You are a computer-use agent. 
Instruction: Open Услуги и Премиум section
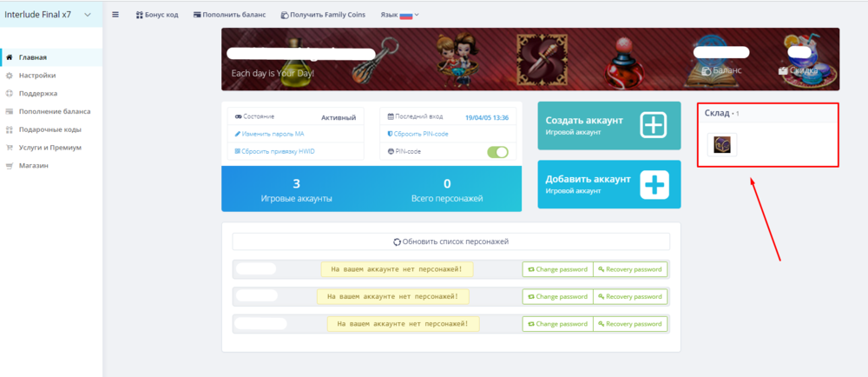49,147
